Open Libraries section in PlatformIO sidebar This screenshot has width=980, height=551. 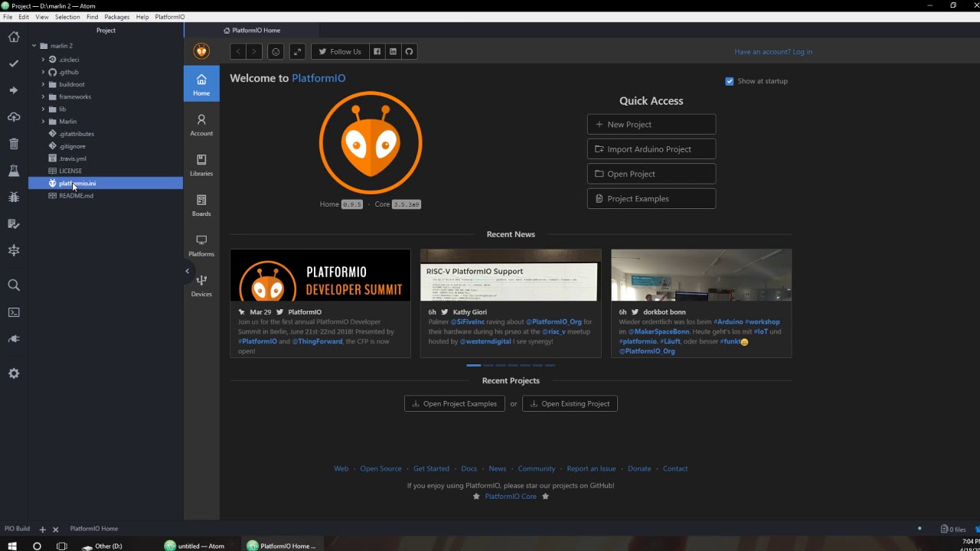click(201, 165)
